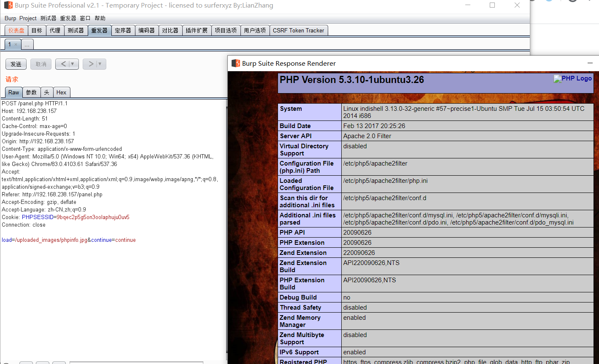Click the Content-Length: 51 header line
The height and width of the screenshot is (364, 599).
[x=24, y=118]
